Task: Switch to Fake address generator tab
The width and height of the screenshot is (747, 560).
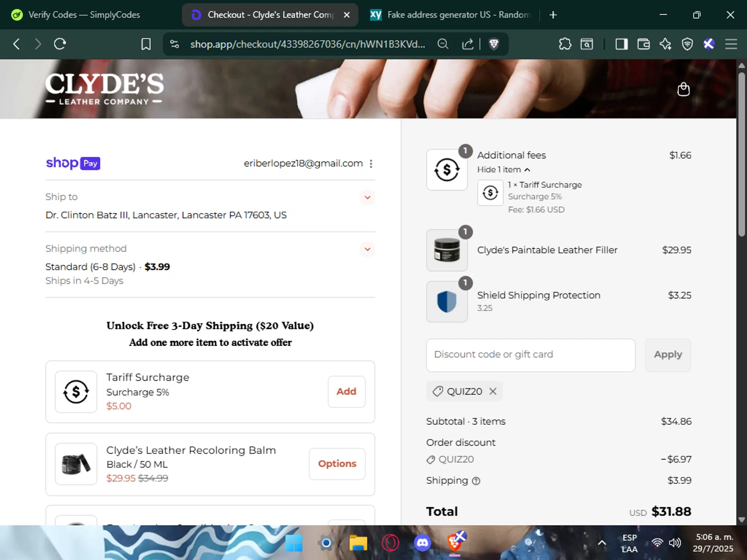Action: click(x=451, y=15)
